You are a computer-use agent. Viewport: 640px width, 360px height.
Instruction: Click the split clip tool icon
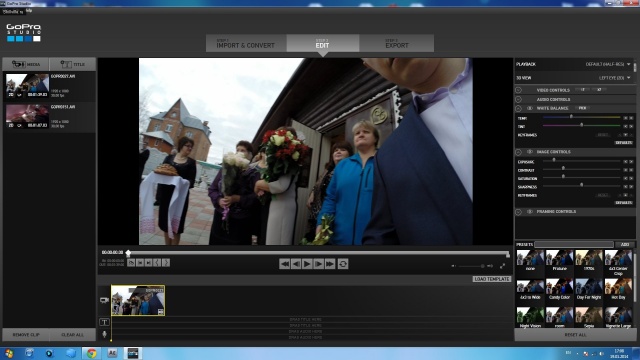tap(131, 263)
